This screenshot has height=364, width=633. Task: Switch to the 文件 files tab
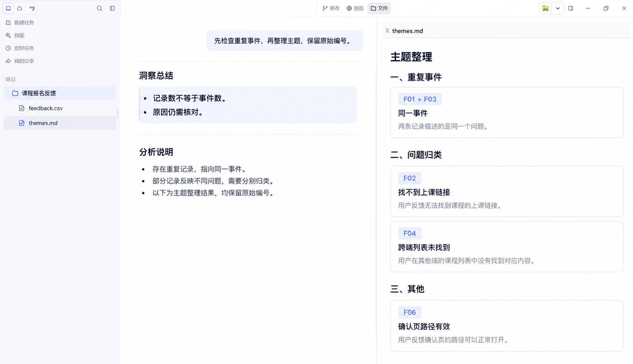379,8
